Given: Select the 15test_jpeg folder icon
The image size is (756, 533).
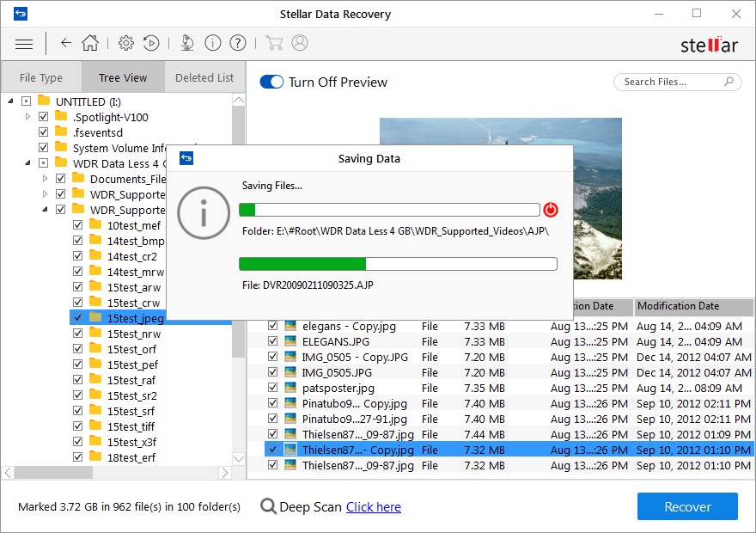Looking at the screenshot, I should (95, 317).
